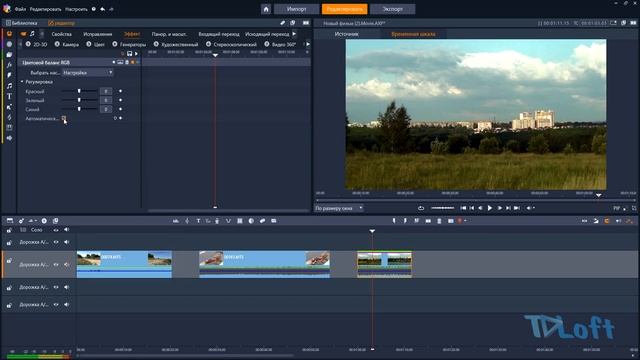Select the Видео 360° effects category
The height and width of the screenshot is (360, 640).
click(280, 44)
